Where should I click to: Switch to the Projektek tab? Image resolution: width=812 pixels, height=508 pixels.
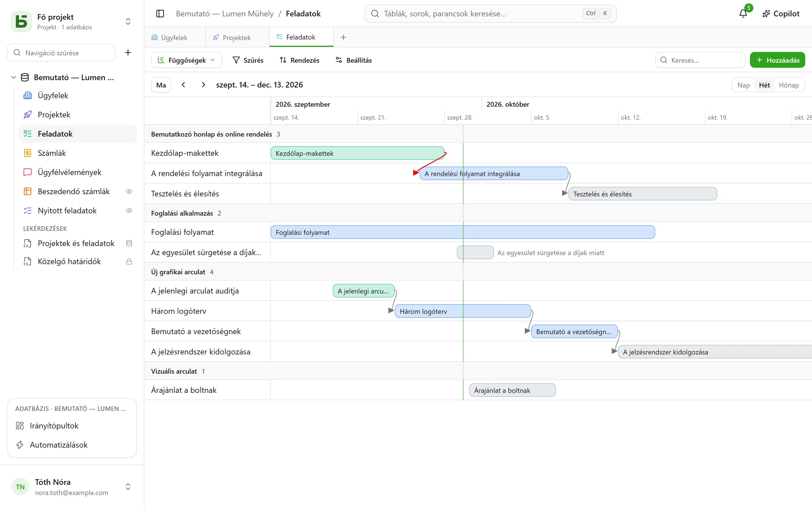click(x=237, y=37)
